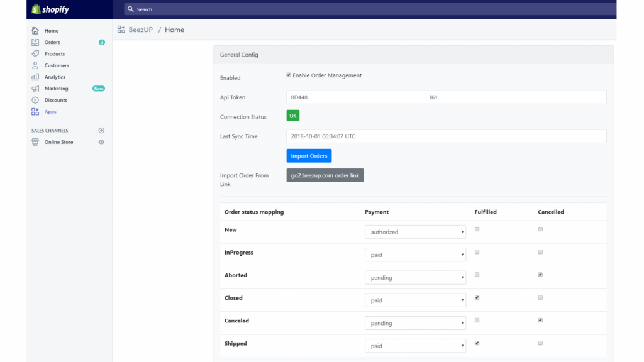Click the search magnifier icon

pos(131,9)
